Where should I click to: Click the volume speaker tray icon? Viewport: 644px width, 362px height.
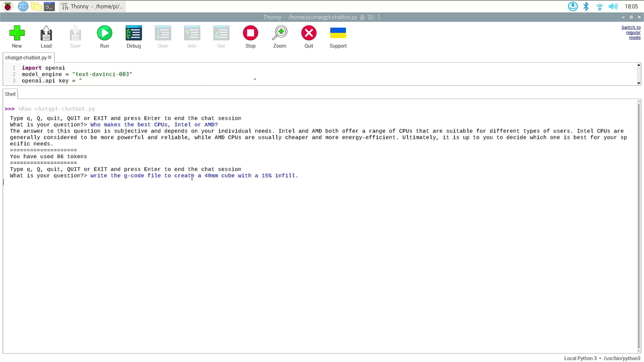(x=613, y=6)
